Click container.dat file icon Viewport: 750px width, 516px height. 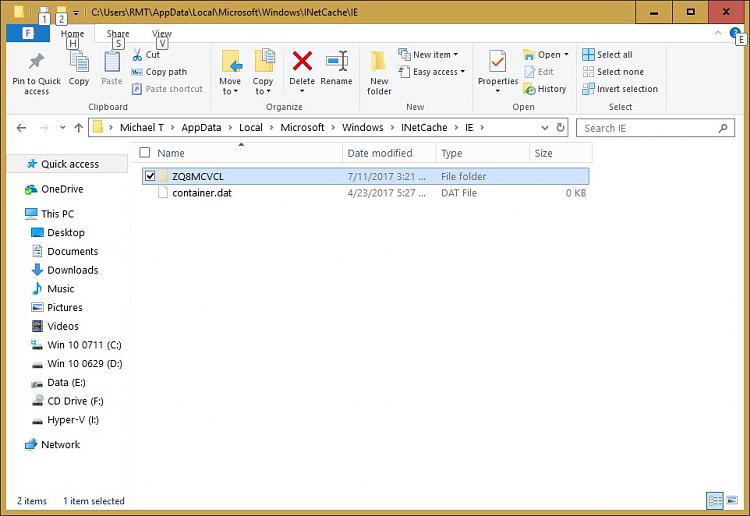click(x=163, y=193)
